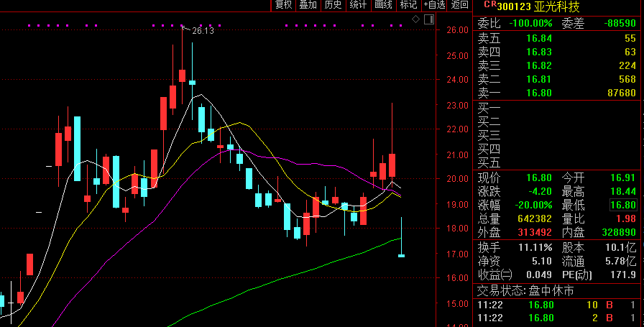
Task: Click 卖五 price 16.84
Action: [539, 39]
